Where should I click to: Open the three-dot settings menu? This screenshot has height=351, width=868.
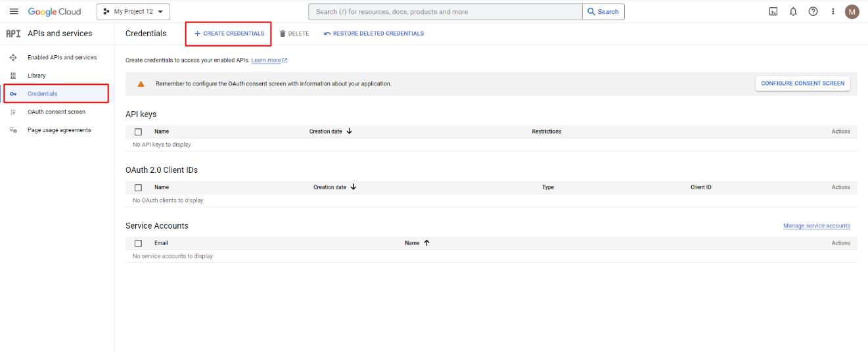coord(833,11)
